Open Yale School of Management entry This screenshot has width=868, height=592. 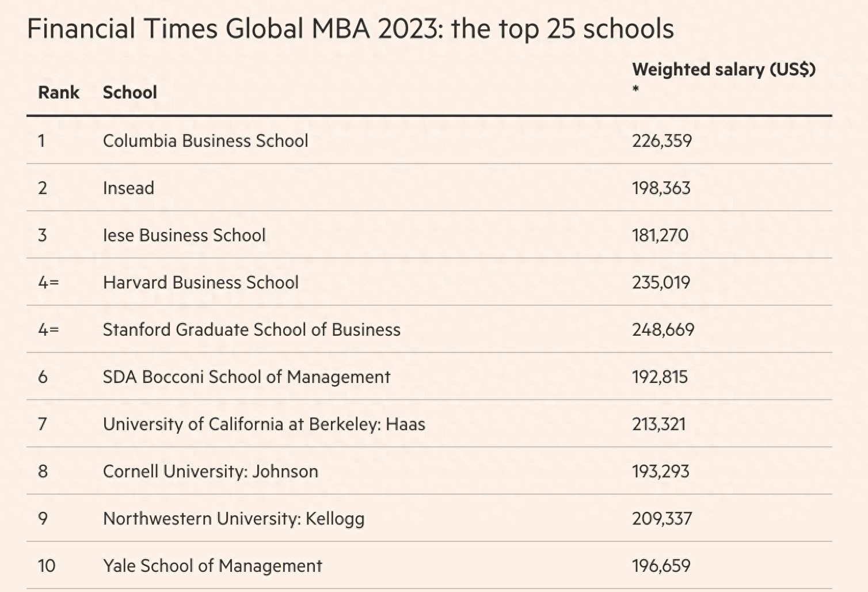click(212, 566)
